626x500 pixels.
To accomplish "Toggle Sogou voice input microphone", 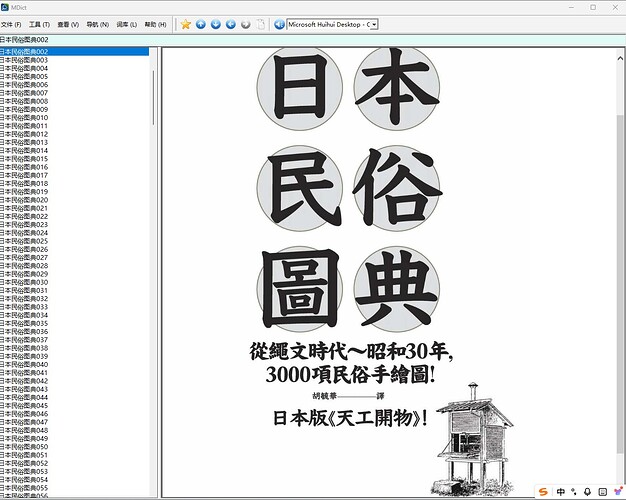I will point(587,492).
